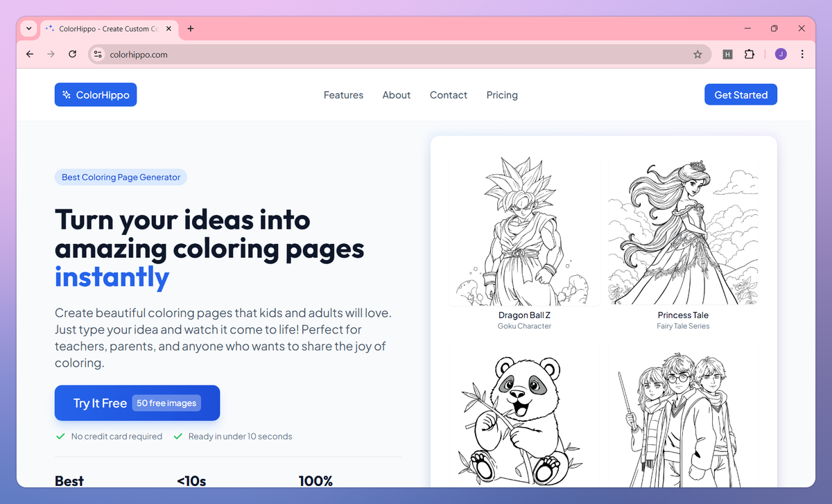The width and height of the screenshot is (832, 504).
Task: Open Chrome three-dot menu
Action: click(802, 54)
